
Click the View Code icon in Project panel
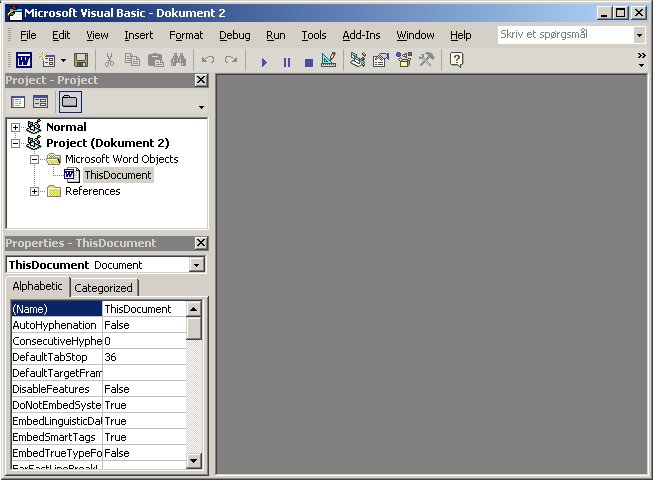point(18,102)
